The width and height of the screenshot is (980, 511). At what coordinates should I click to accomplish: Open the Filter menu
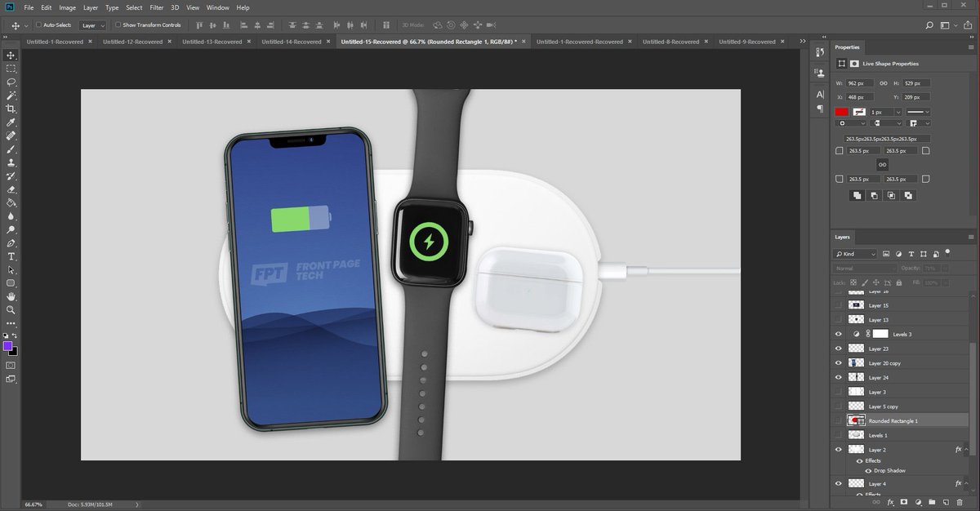[x=156, y=7]
